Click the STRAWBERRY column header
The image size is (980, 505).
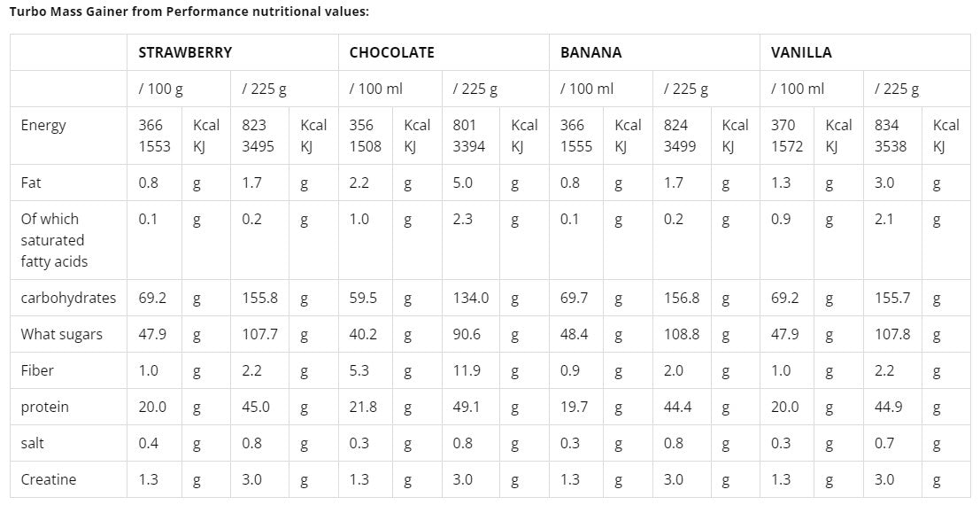coord(185,52)
